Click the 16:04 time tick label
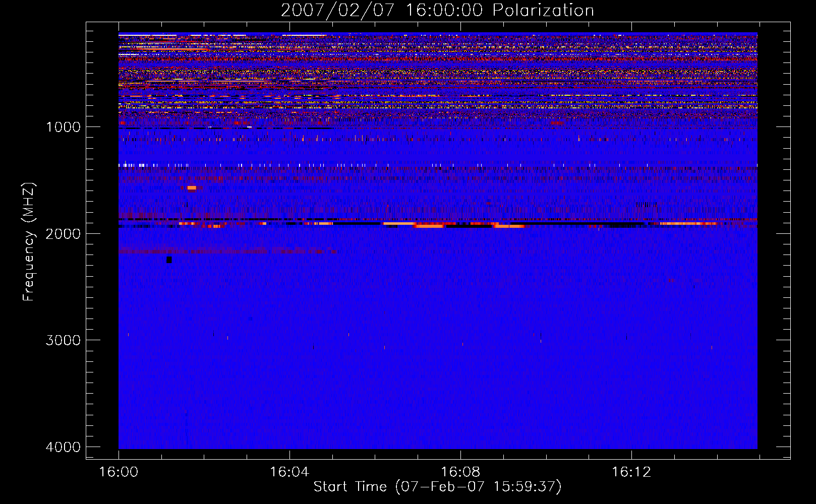 click(x=289, y=472)
